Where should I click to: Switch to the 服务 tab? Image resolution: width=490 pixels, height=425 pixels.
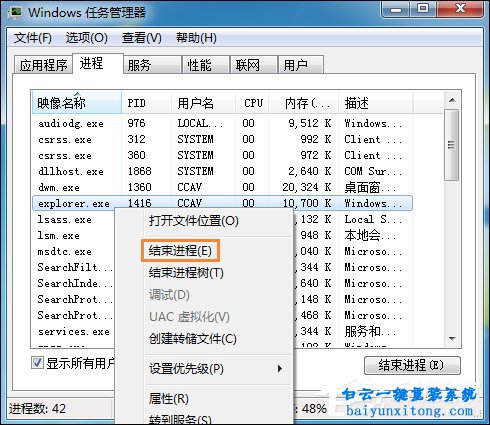click(x=152, y=65)
